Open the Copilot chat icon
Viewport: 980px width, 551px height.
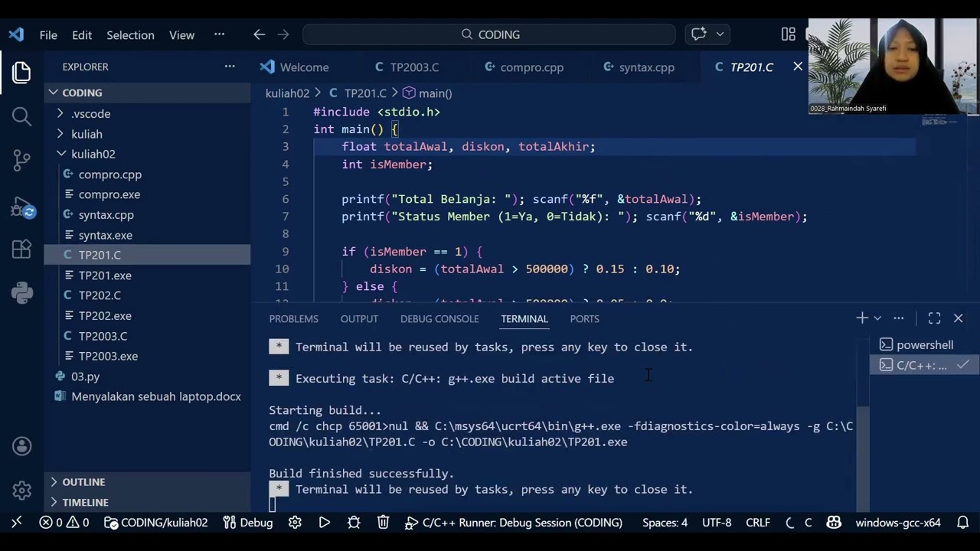699,34
